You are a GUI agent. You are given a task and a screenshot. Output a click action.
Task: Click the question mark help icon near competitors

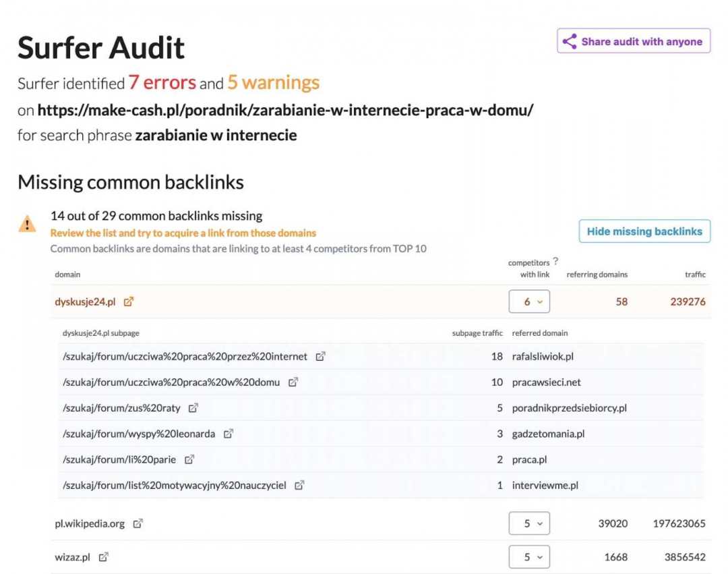(555, 262)
